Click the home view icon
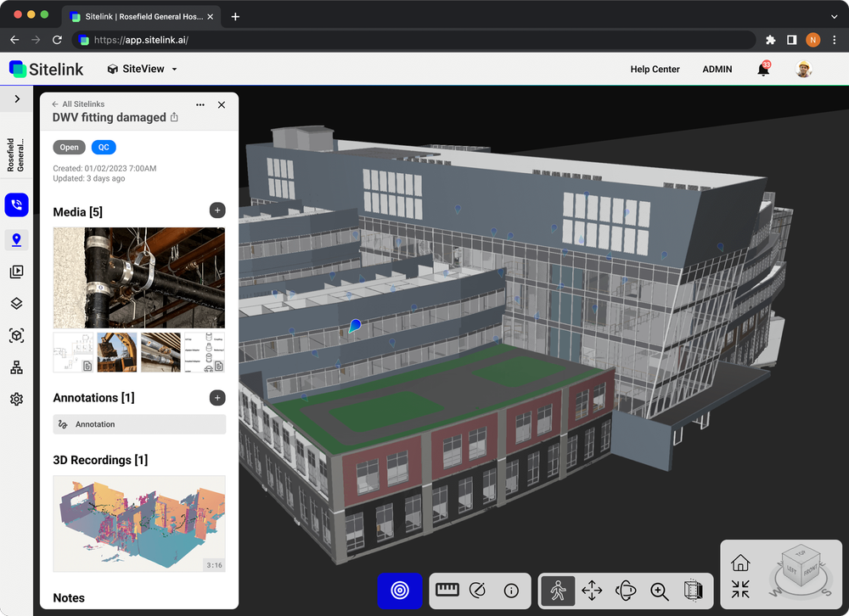The image size is (849, 616). [740, 563]
